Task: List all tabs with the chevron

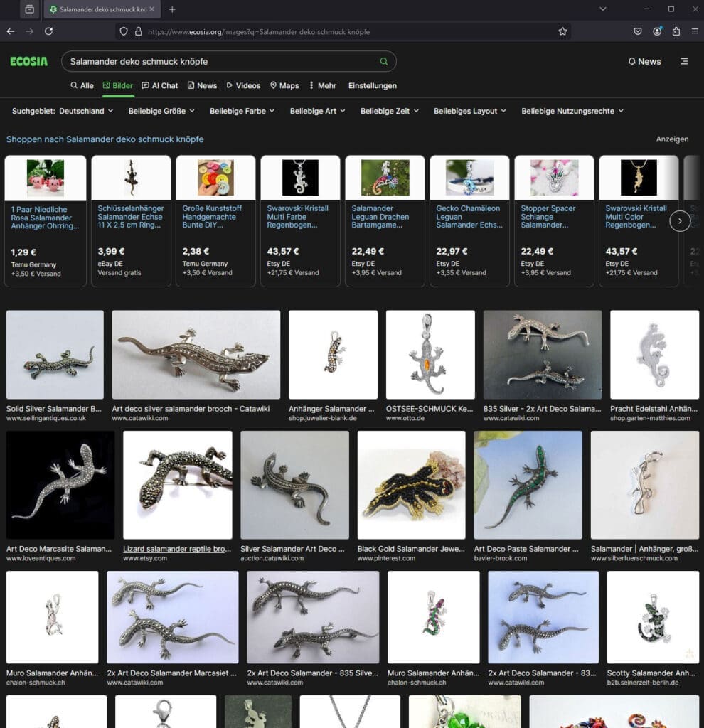Action: [603, 9]
